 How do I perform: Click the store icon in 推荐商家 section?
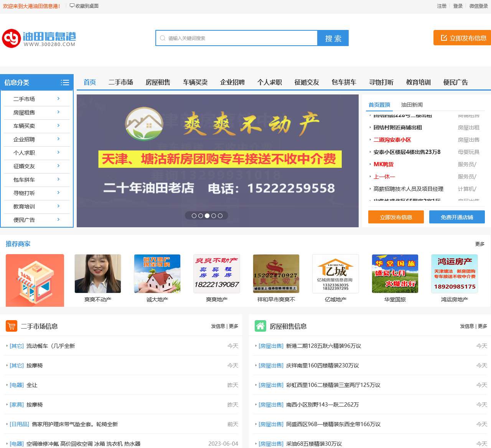pos(35,280)
